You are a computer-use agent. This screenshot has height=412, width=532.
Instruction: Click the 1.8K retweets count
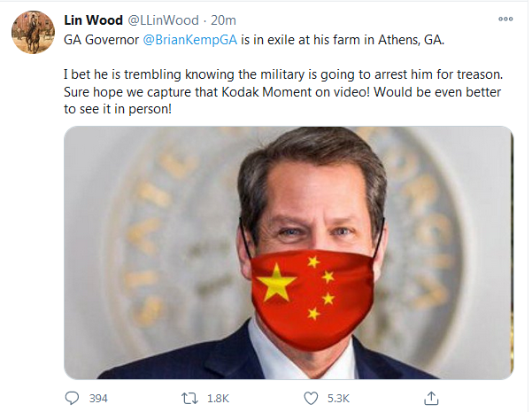pos(218,399)
